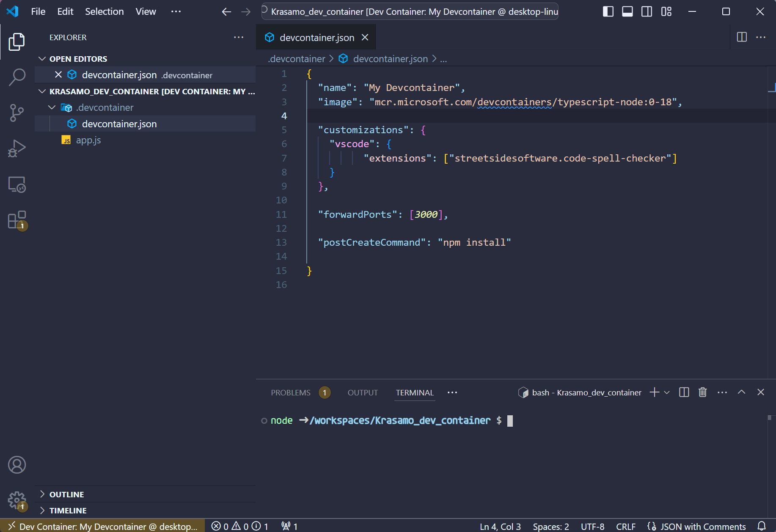Click the VS Code logo icon
Viewport: 776px width, 532px height.
13,11
